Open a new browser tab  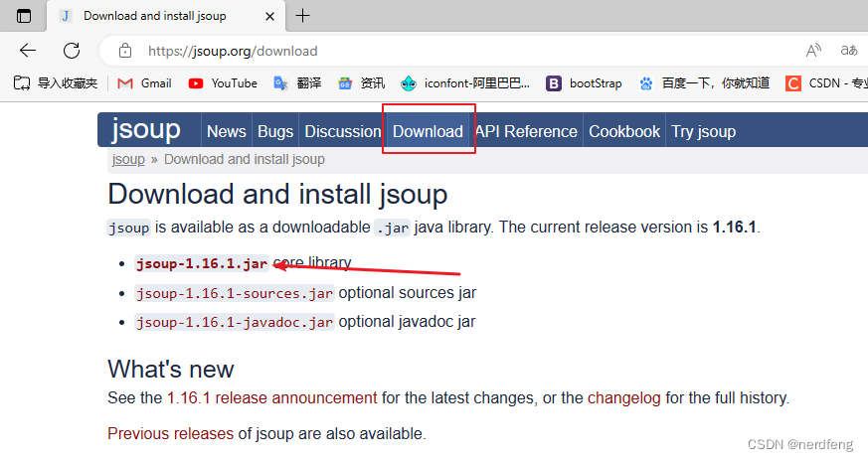tap(302, 16)
